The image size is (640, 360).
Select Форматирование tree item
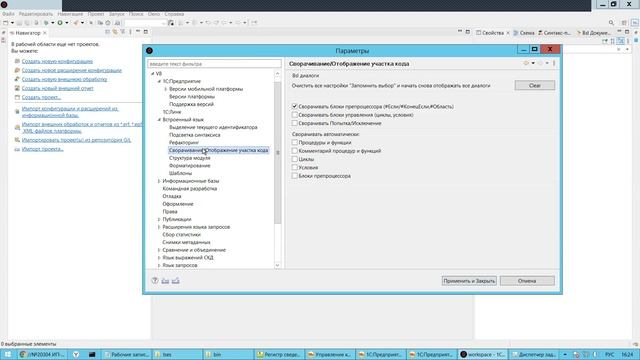coord(190,166)
